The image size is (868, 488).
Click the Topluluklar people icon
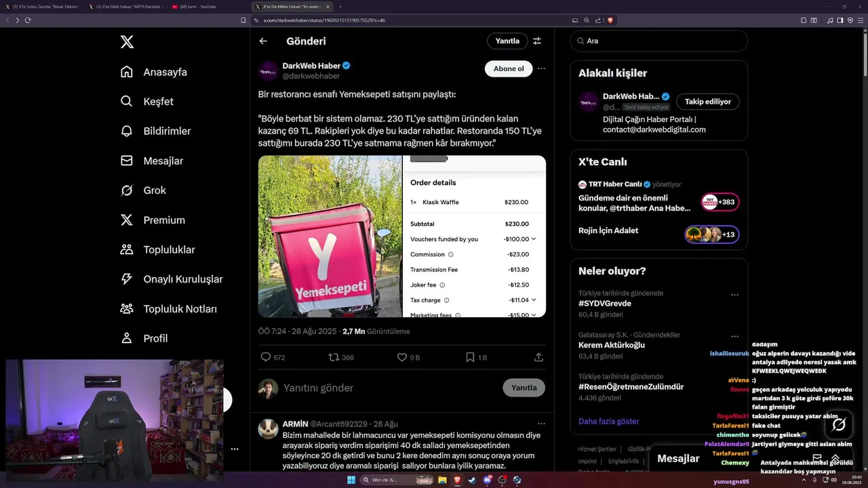tap(127, 249)
